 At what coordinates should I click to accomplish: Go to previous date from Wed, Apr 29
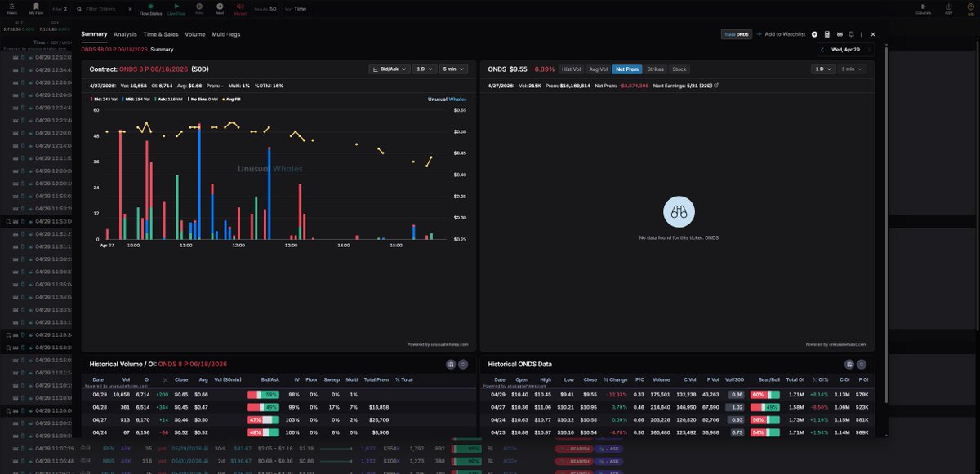click(x=822, y=50)
